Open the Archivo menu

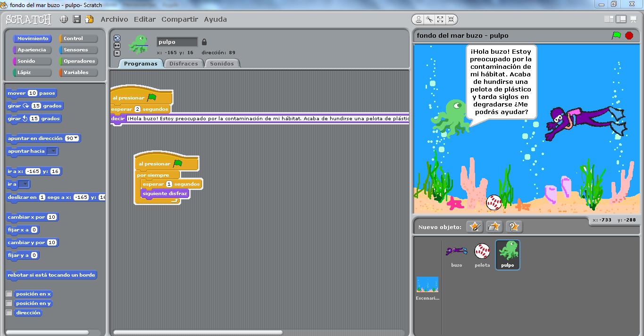click(113, 19)
